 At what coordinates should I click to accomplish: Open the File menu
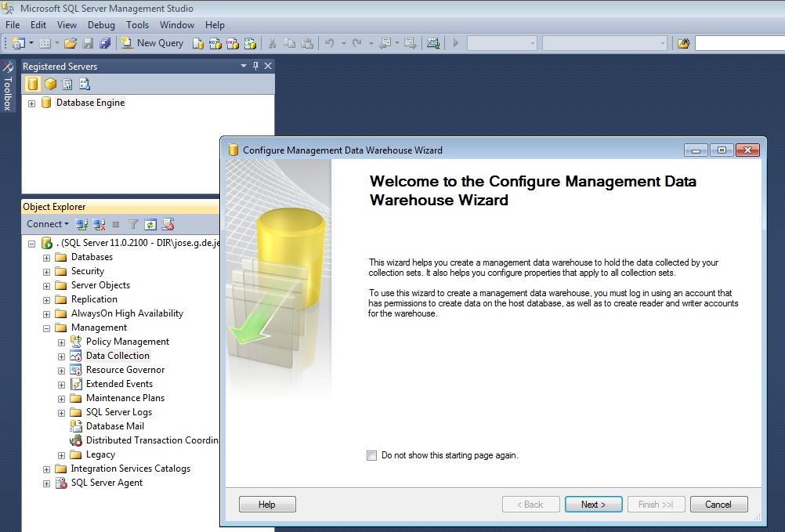click(x=13, y=25)
